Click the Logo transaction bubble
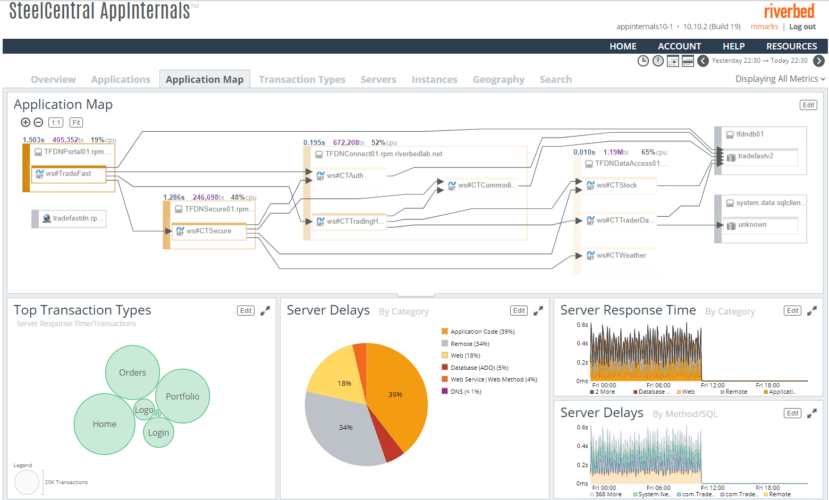829x500 pixels. [x=144, y=410]
